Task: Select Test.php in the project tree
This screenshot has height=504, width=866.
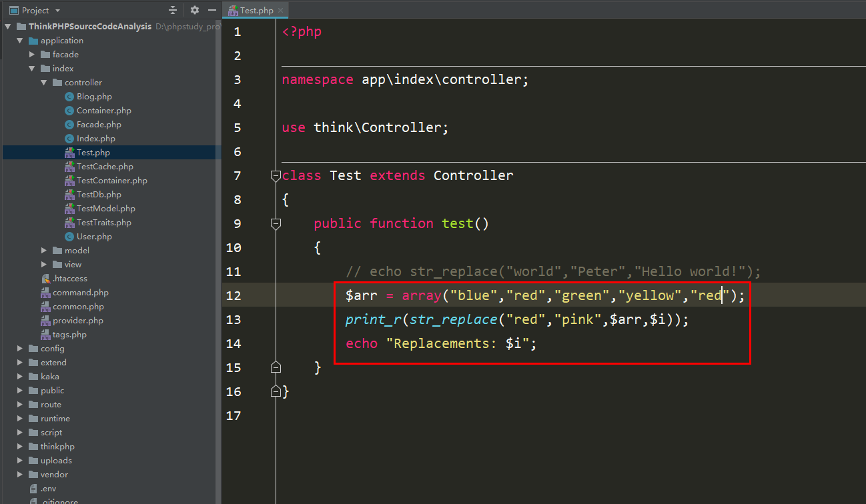Action: point(93,153)
